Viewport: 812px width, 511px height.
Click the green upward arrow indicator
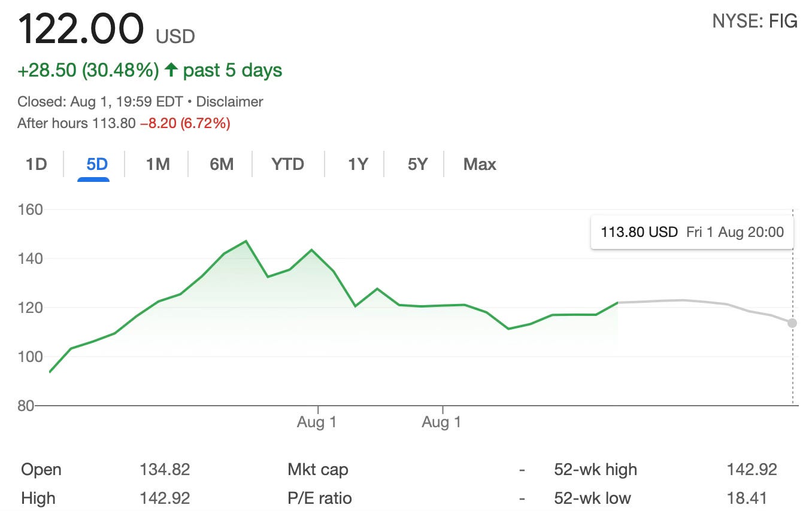pyautogui.click(x=172, y=69)
